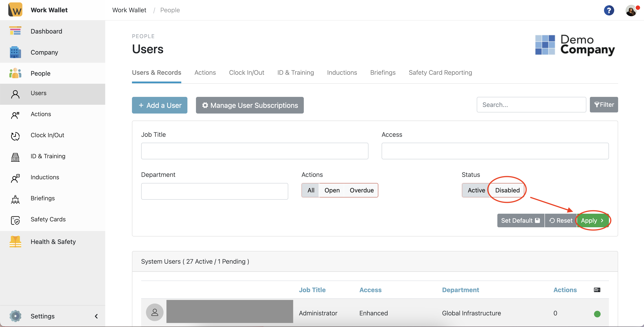
Task: Switch to the Users & Records tab
Action: [157, 73]
